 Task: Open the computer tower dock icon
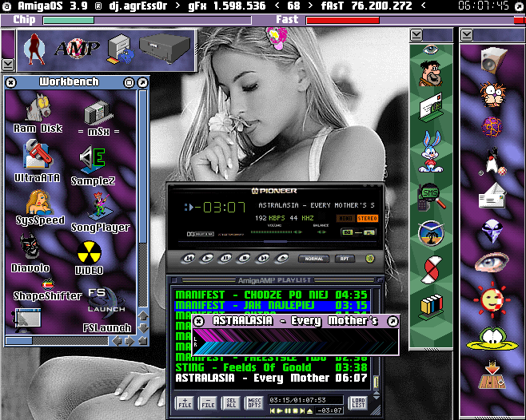tap(121, 49)
